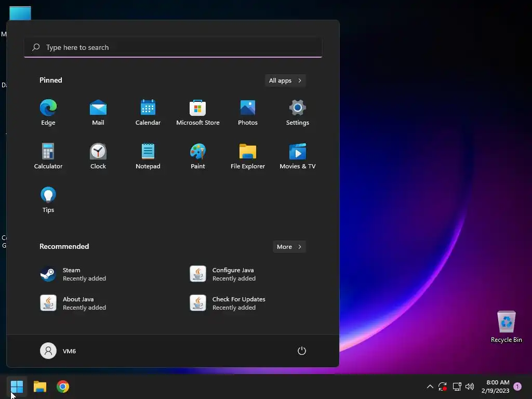Show more recommended items
Viewport: 532px width, 399px height.
[x=289, y=247]
